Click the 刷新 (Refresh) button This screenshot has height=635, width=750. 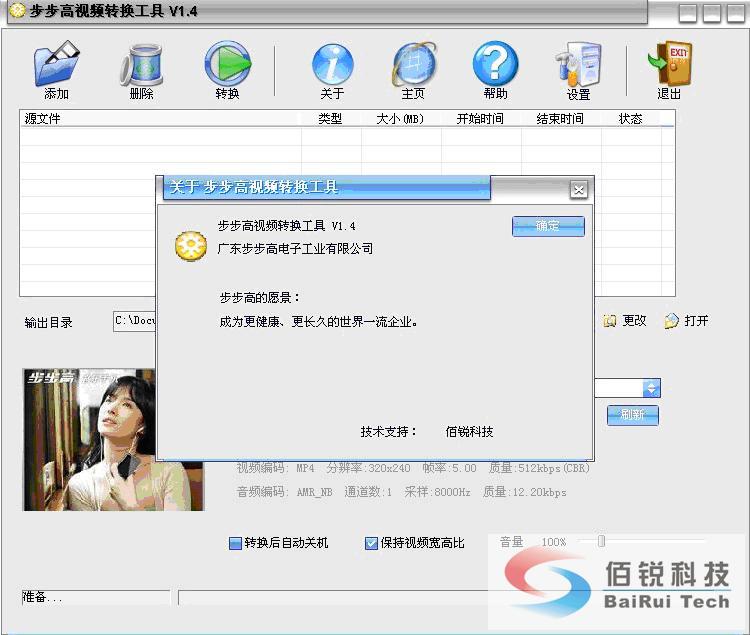coord(632,415)
